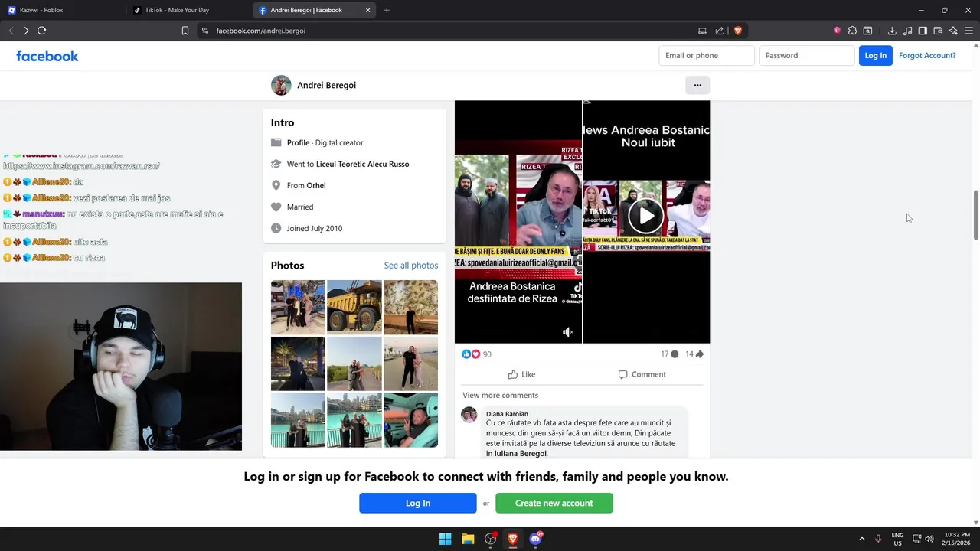The image size is (980, 551).
Task: Expand View more comments
Action: [500, 395]
